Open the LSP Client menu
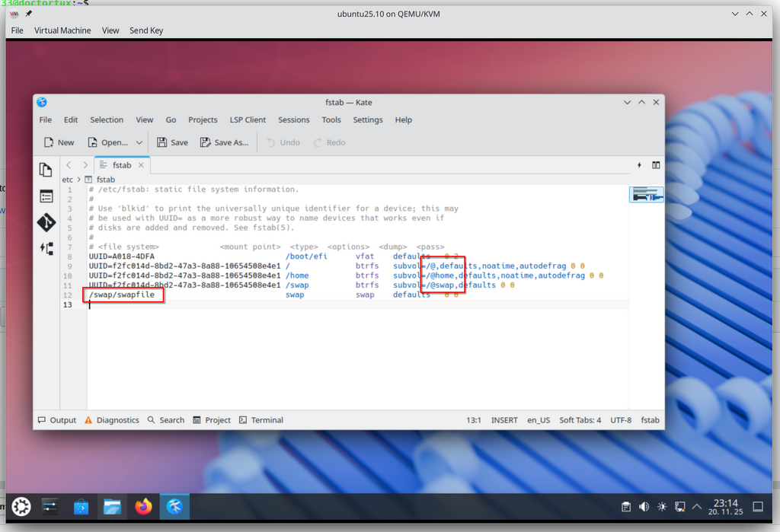 pyautogui.click(x=248, y=119)
